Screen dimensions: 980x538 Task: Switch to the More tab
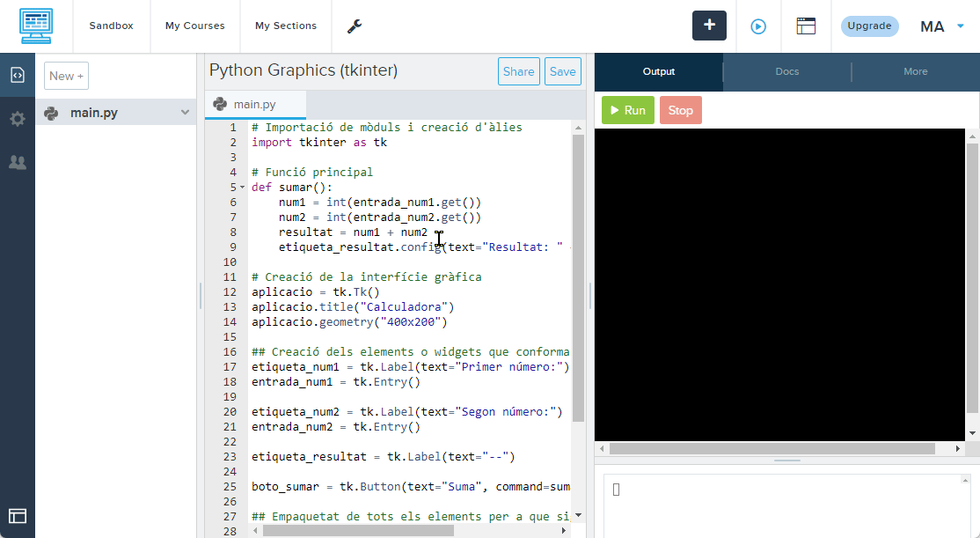coord(915,71)
